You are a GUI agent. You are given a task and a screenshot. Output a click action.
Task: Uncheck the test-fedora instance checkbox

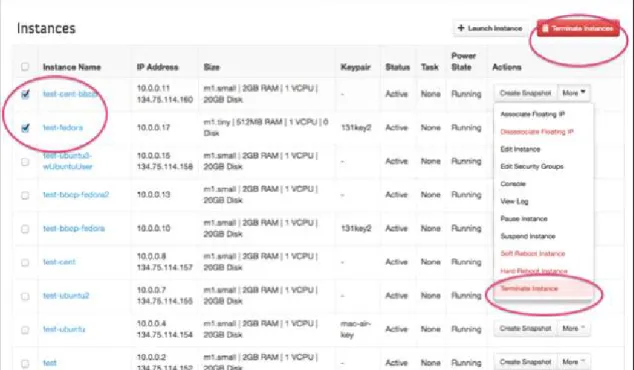point(25,128)
